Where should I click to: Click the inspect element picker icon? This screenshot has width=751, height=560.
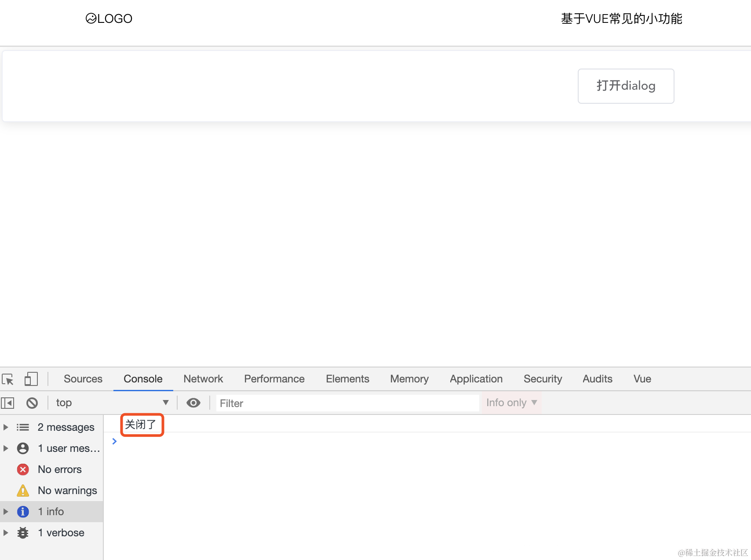(x=8, y=379)
